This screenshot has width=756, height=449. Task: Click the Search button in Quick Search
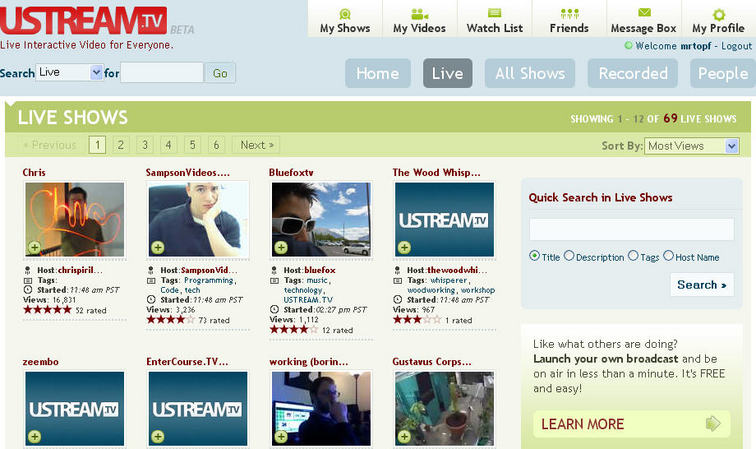point(702,285)
